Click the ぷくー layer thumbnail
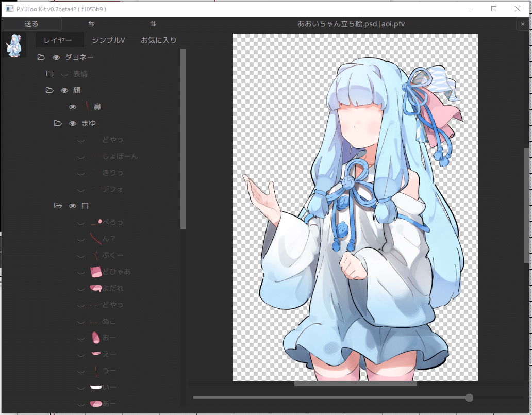Image resolution: width=532 pixels, height=415 pixels. pos(96,255)
